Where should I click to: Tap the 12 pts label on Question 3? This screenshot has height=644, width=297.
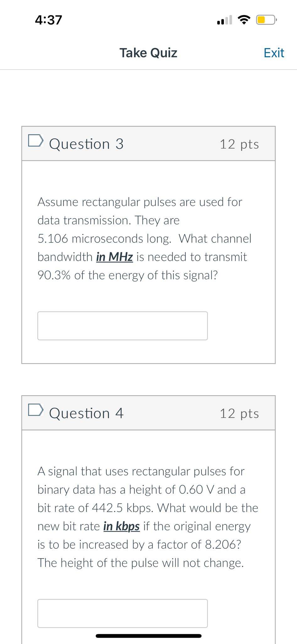click(x=239, y=144)
